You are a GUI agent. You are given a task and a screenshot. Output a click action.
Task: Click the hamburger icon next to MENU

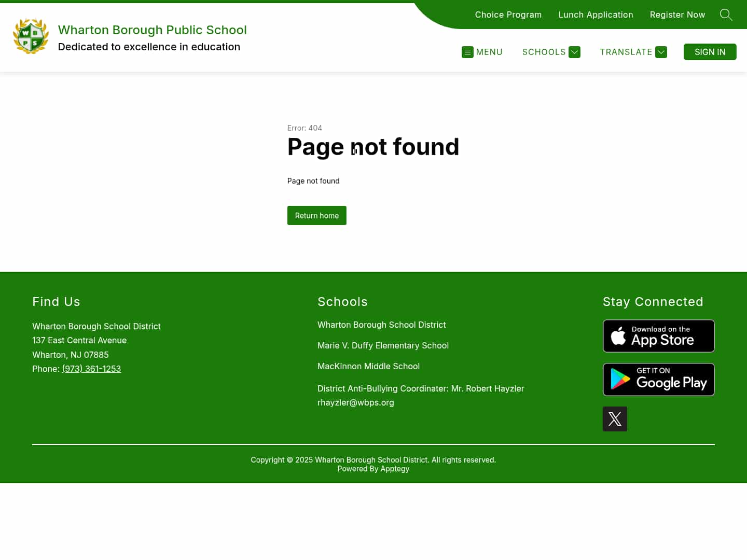click(x=467, y=52)
